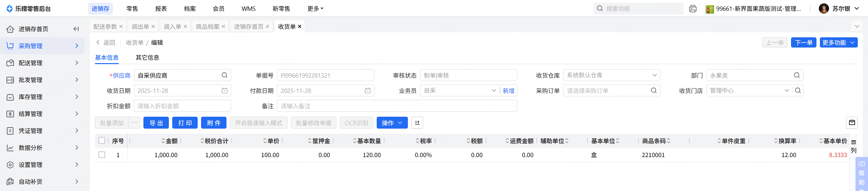Click the 配送管理 sidebar icon

10,63
